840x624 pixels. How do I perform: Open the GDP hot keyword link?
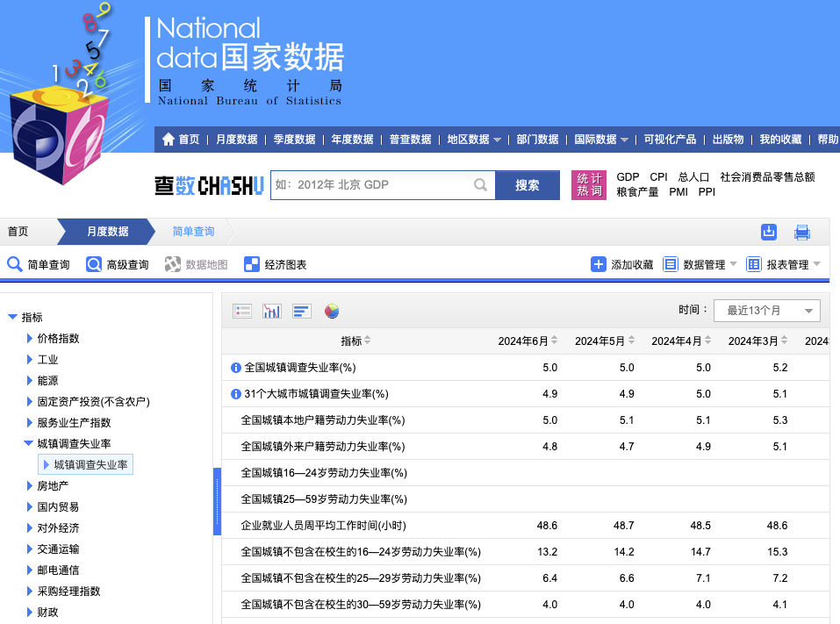(627, 176)
